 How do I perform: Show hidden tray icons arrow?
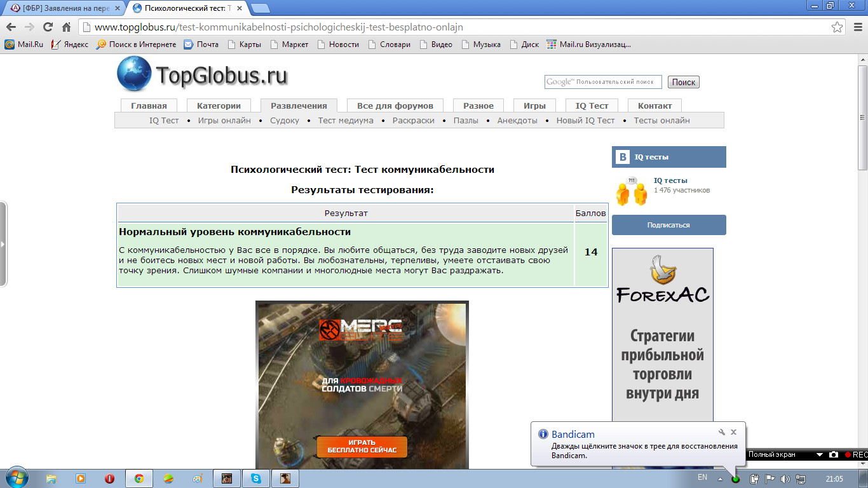pyautogui.click(x=720, y=478)
